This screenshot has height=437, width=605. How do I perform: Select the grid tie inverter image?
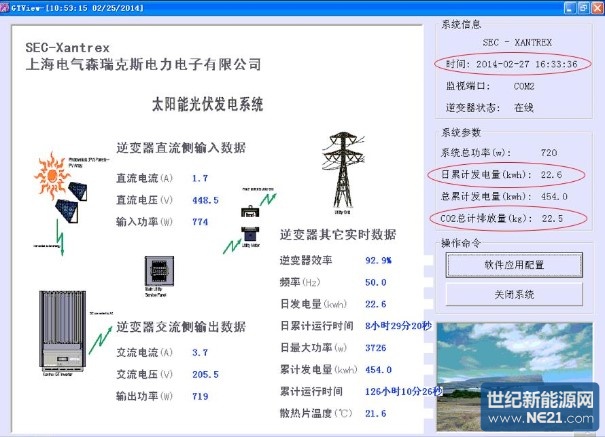coord(62,324)
